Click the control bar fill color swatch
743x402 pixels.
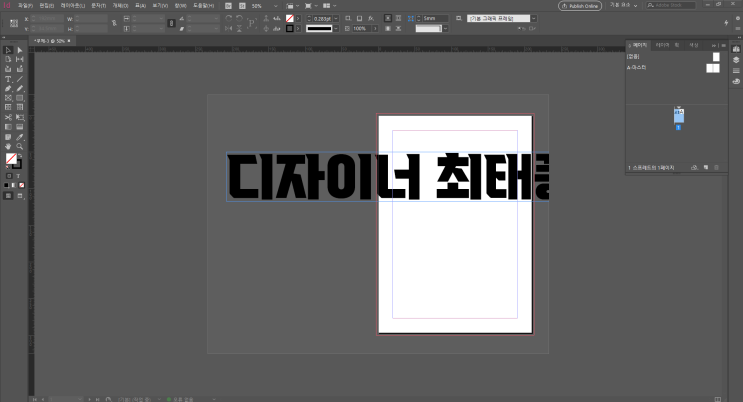point(290,18)
